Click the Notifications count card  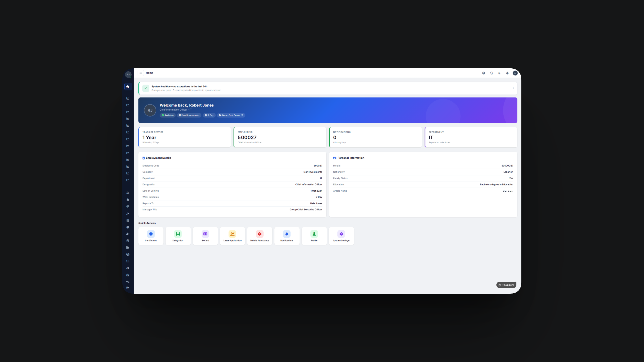point(375,137)
